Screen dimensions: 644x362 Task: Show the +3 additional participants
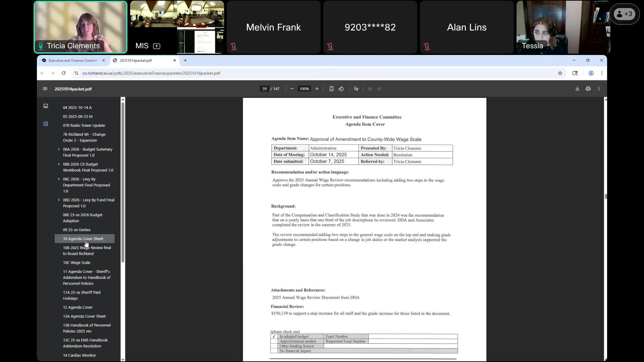(624, 14)
